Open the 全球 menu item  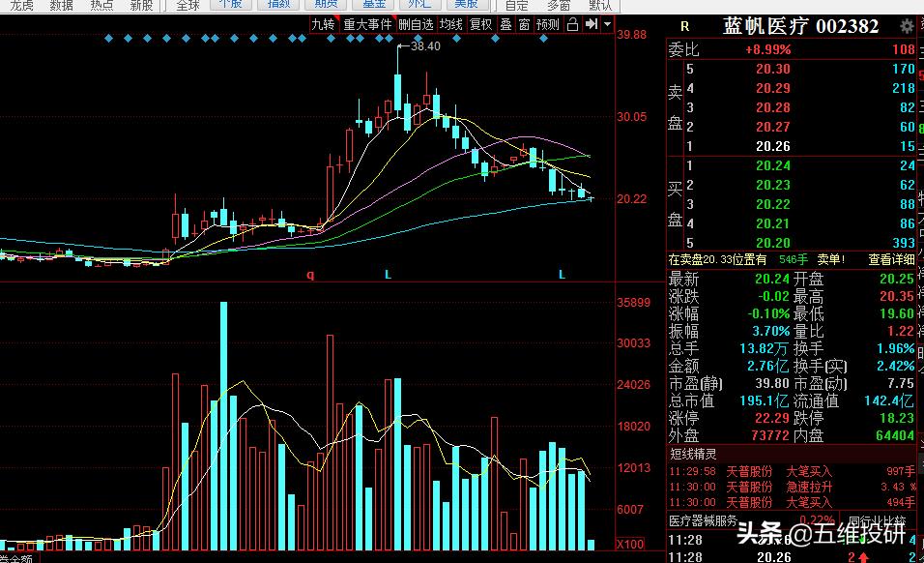[188, 5]
